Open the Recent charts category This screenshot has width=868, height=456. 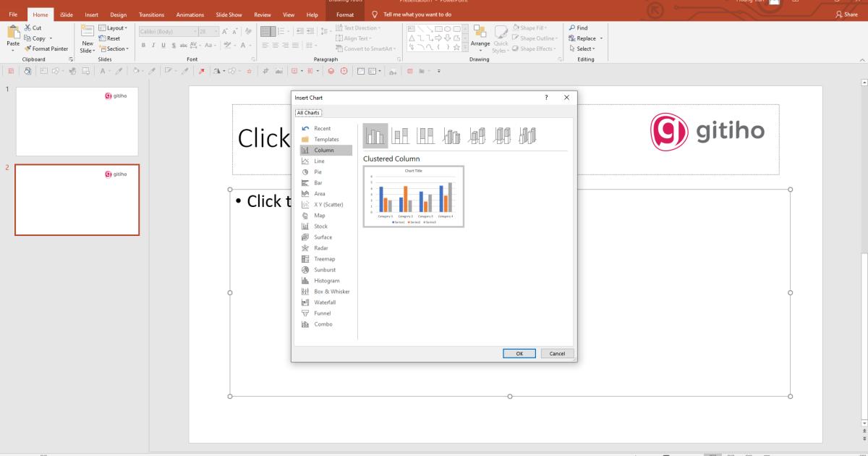[x=323, y=128]
